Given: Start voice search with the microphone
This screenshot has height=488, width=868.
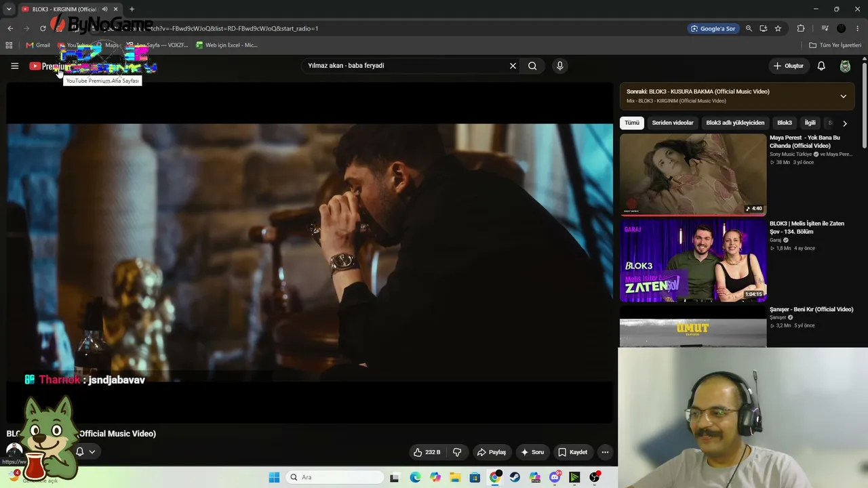Looking at the screenshot, I should 559,66.
